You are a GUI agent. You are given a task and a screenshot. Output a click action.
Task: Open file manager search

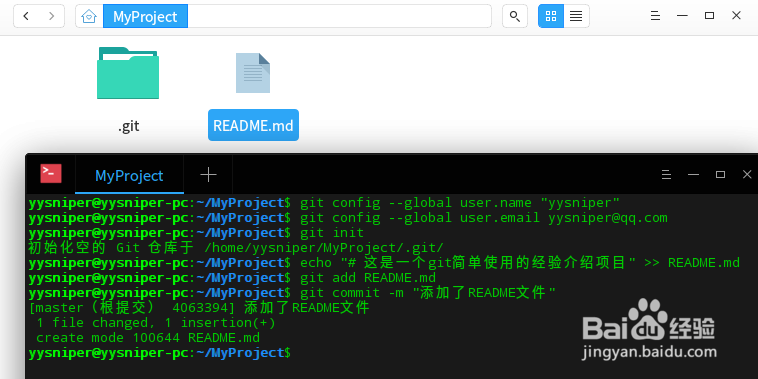pyautogui.click(x=515, y=16)
